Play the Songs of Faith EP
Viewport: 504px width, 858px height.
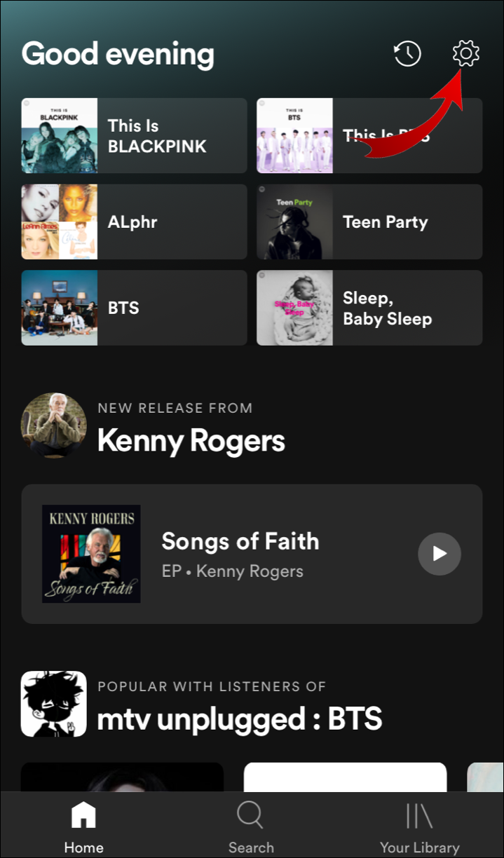[x=439, y=554]
